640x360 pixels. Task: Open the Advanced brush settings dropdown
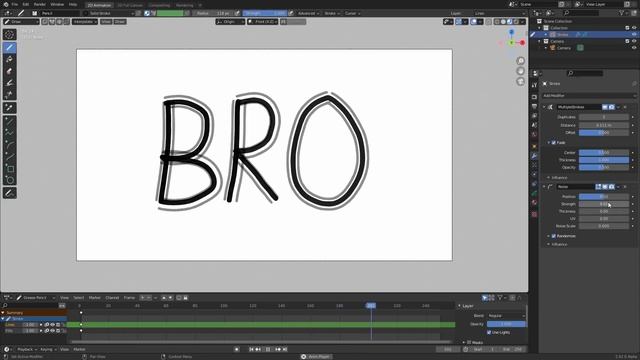pos(308,13)
